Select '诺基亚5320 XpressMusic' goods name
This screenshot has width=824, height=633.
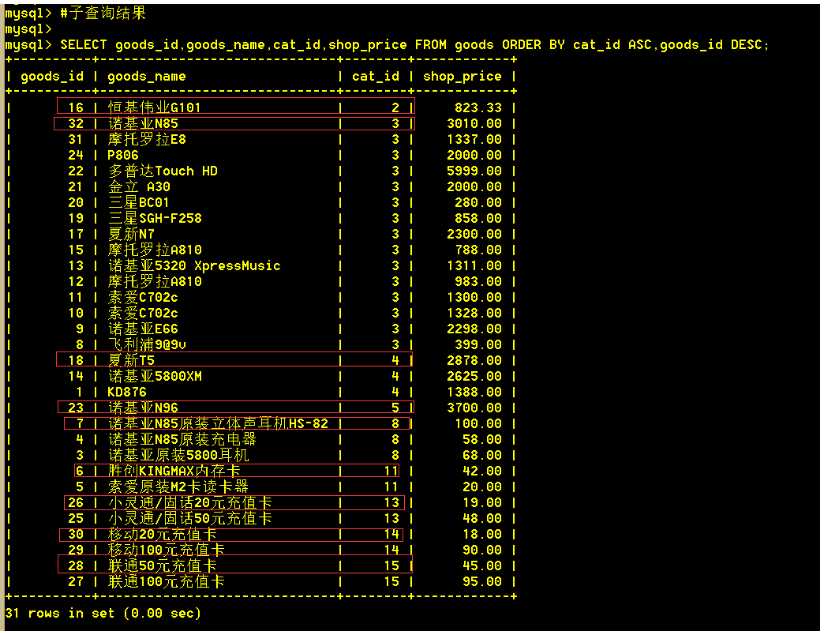(194, 265)
